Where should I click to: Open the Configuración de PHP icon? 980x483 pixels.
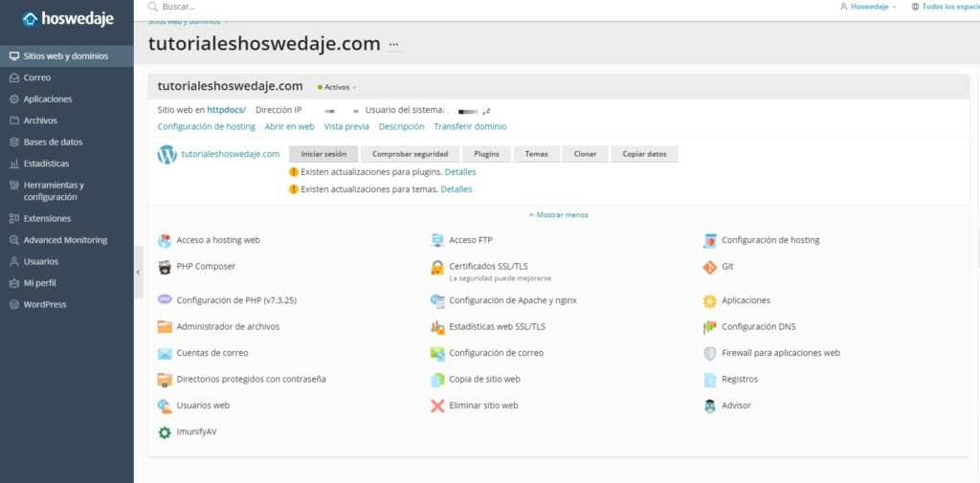point(165,300)
